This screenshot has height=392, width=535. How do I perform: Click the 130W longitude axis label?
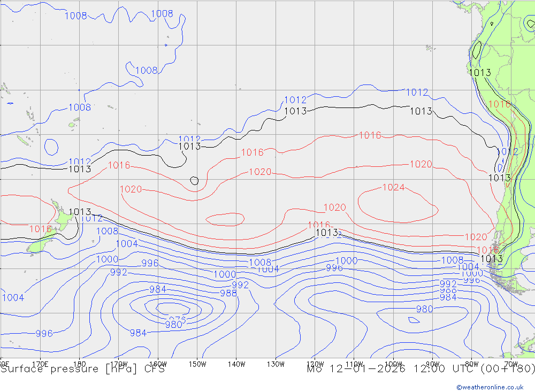[276, 364]
